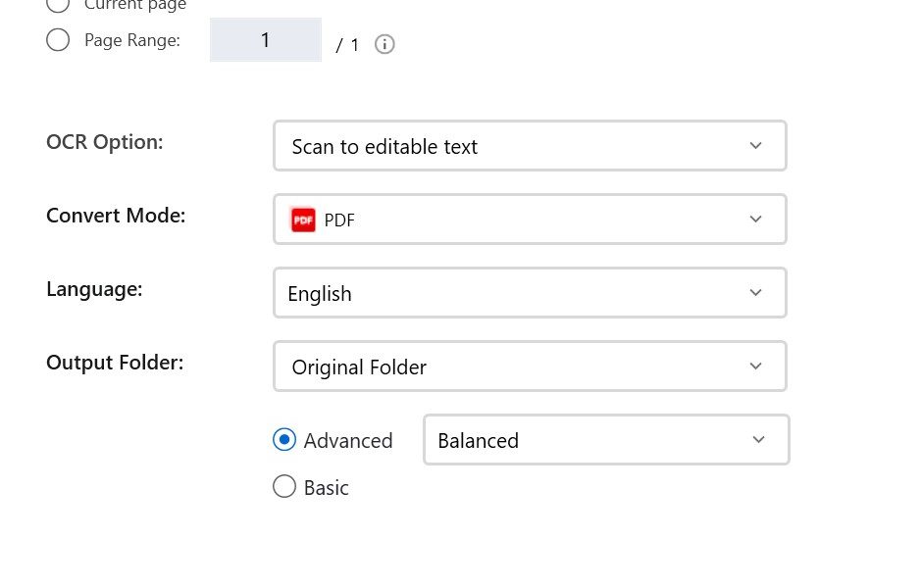Open the Scan to editable text dropdown
The width and height of the screenshot is (921, 588).
pos(530,146)
